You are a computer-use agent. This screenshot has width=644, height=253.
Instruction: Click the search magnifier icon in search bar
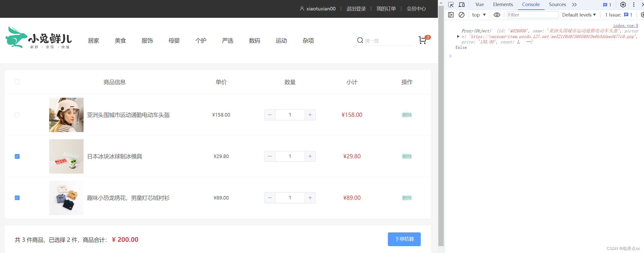click(x=360, y=40)
